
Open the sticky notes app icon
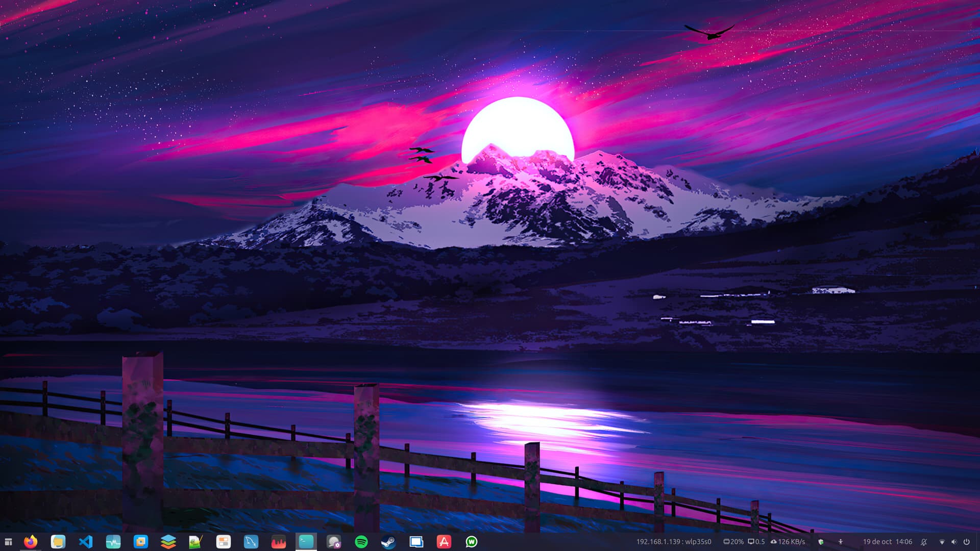(58, 542)
